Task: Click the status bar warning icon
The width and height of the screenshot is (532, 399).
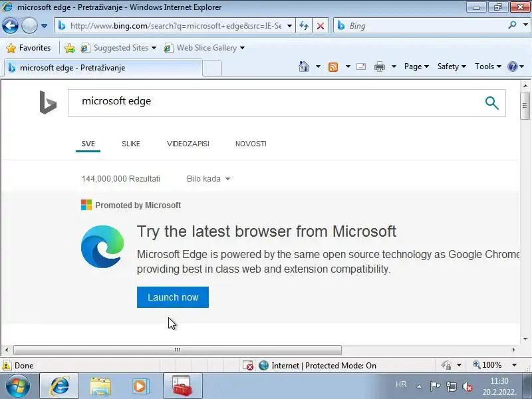Action: (x=7, y=365)
